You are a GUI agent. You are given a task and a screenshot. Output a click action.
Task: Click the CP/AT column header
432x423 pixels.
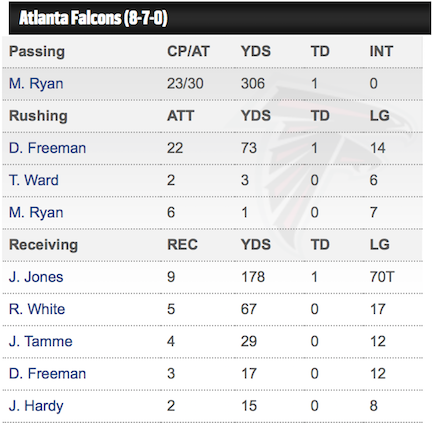tap(188, 51)
